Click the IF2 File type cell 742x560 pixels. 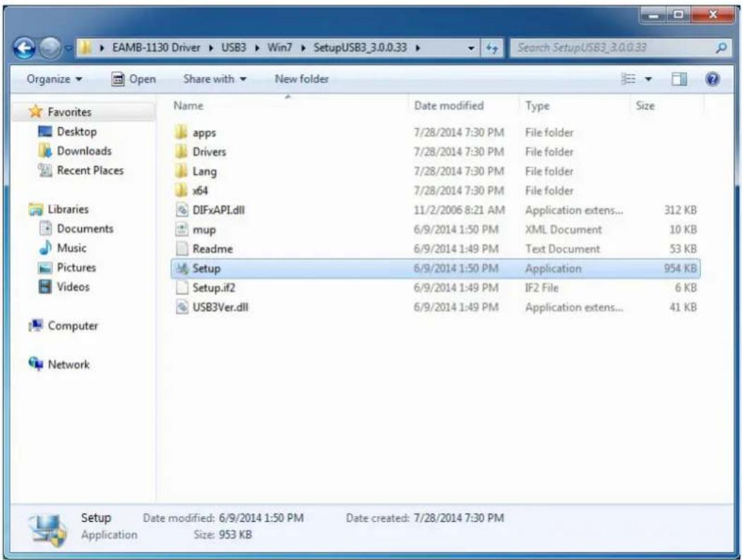(541, 287)
